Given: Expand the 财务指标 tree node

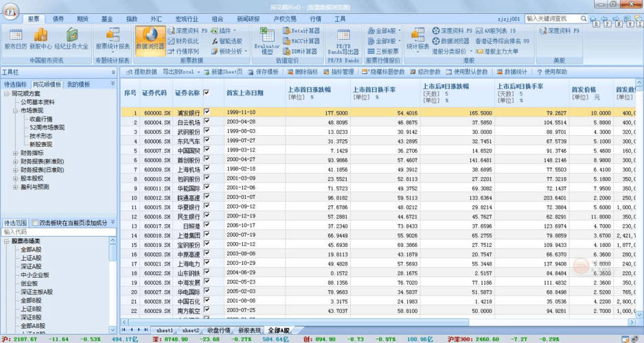Looking at the screenshot, I should [x=15, y=153].
